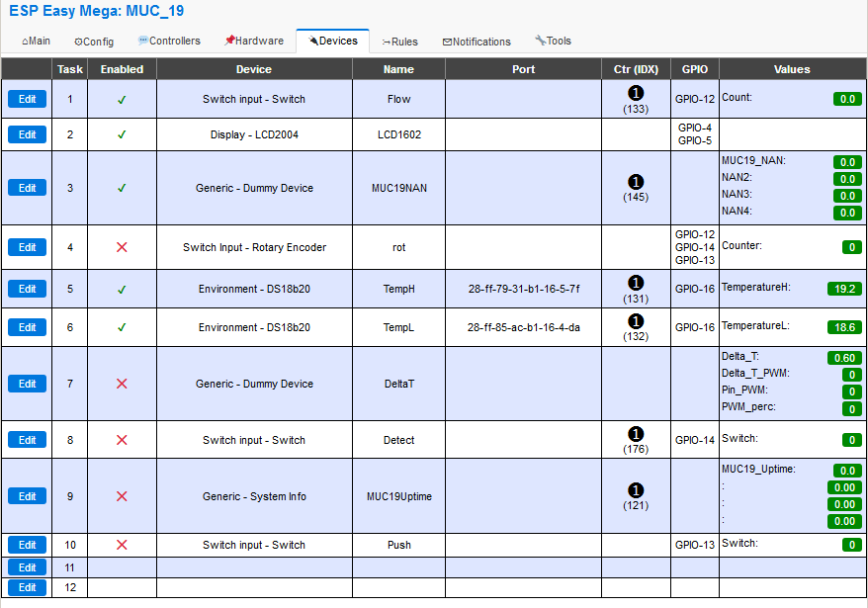Click enabled checkmark for LCD1602 row
This screenshot has height=608, width=868.
(x=122, y=134)
